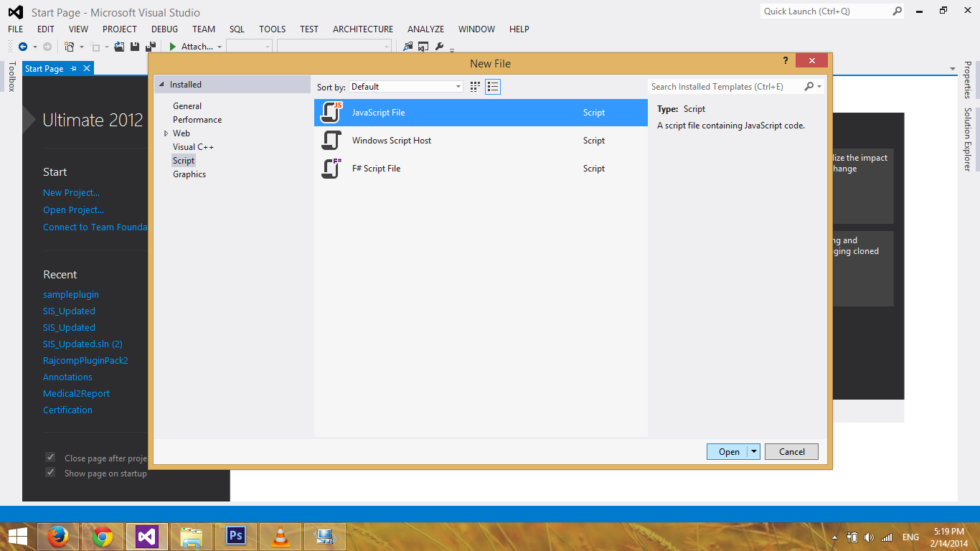Open the FILE menu
The width and height of the screenshot is (980, 551).
tap(16, 29)
